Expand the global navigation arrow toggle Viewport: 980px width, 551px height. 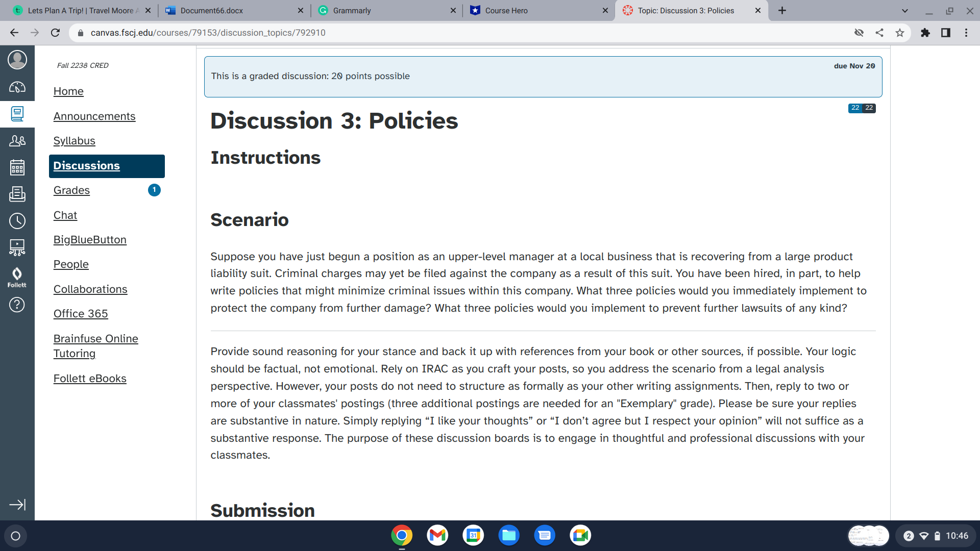pyautogui.click(x=17, y=505)
